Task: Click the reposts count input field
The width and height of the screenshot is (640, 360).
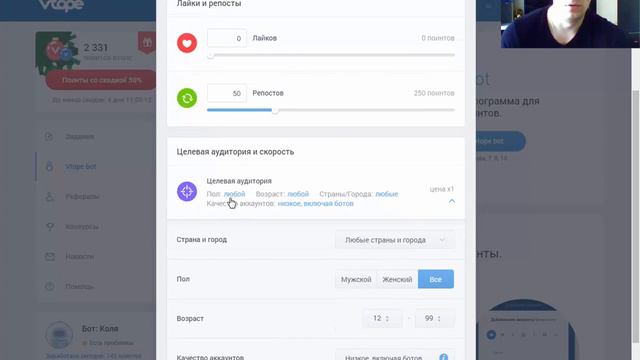Action: tap(227, 93)
